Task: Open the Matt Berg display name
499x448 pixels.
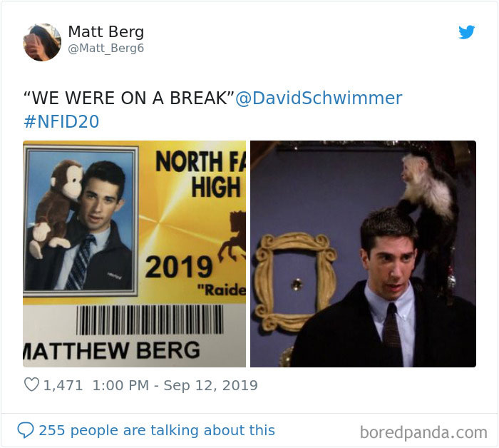Action: 106,32
